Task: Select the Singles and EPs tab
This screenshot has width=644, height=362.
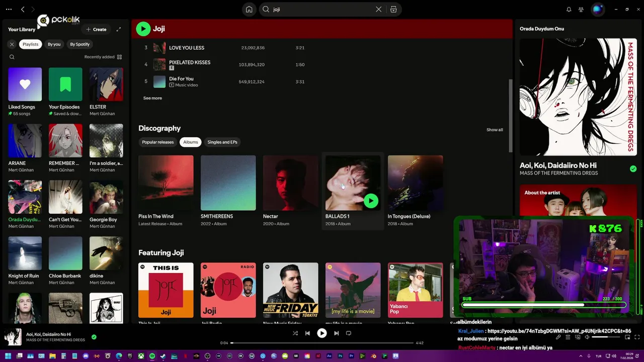Action: pyautogui.click(x=222, y=142)
